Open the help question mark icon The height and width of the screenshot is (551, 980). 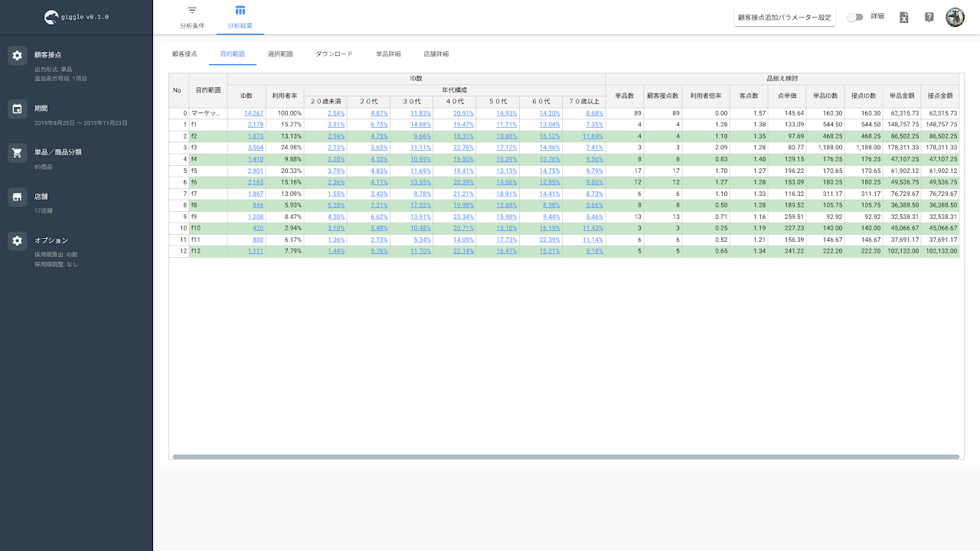[x=929, y=17]
